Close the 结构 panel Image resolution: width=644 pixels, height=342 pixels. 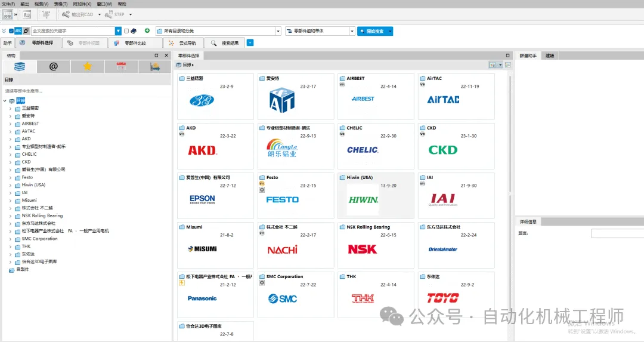166,55
